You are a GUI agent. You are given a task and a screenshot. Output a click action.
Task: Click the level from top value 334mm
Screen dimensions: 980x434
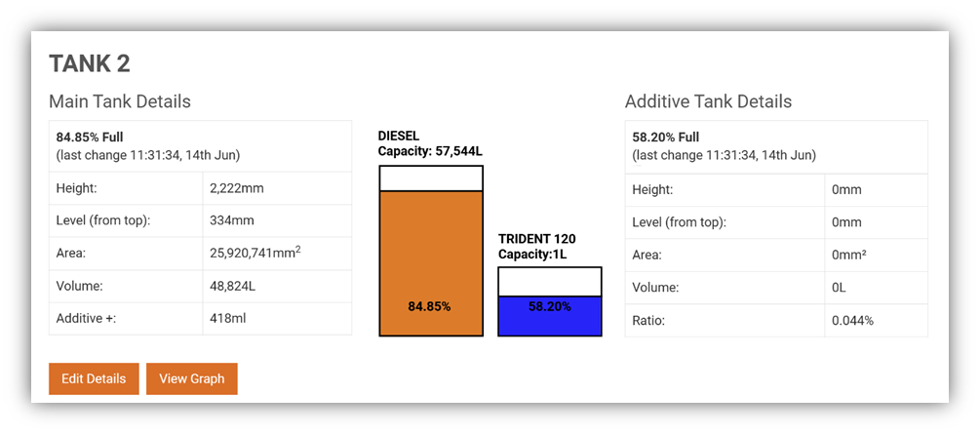pos(232,220)
